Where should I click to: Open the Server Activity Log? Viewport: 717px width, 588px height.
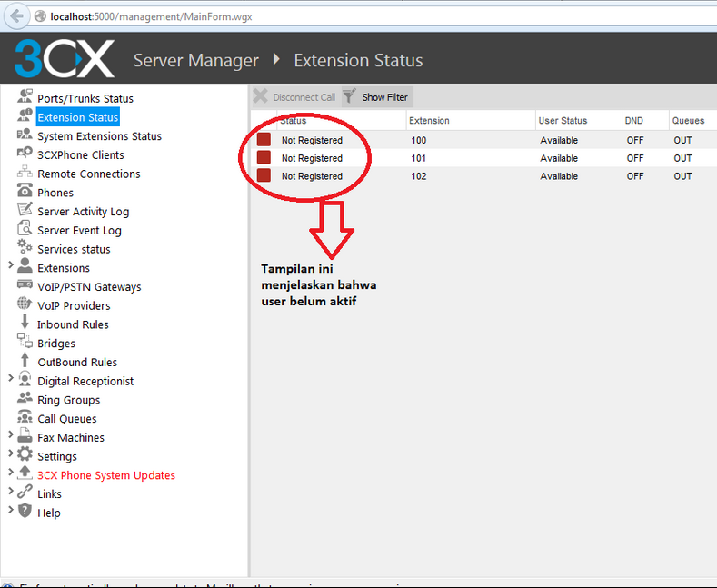pyautogui.click(x=84, y=212)
